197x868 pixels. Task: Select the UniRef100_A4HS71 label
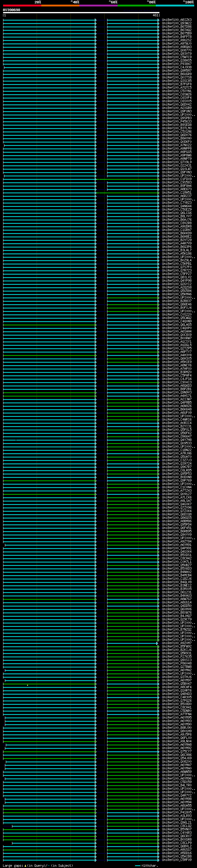tap(177, 396)
